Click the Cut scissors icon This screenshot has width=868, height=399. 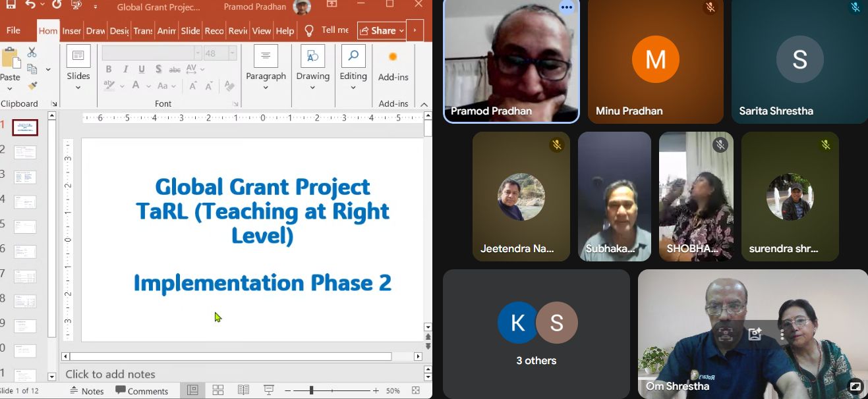point(32,53)
